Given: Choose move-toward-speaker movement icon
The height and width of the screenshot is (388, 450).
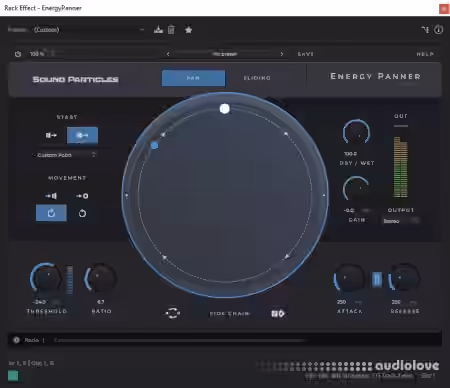Looking at the screenshot, I should pos(51,196).
